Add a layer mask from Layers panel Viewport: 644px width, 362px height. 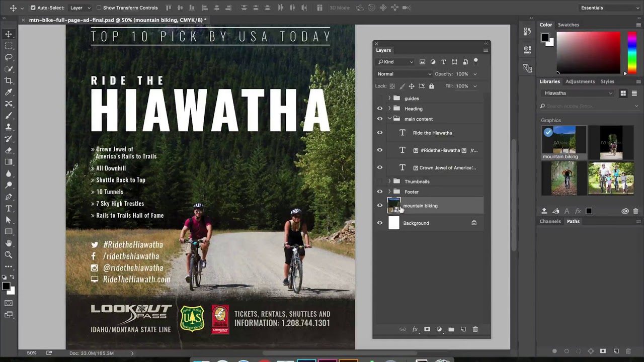[x=427, y=329]
